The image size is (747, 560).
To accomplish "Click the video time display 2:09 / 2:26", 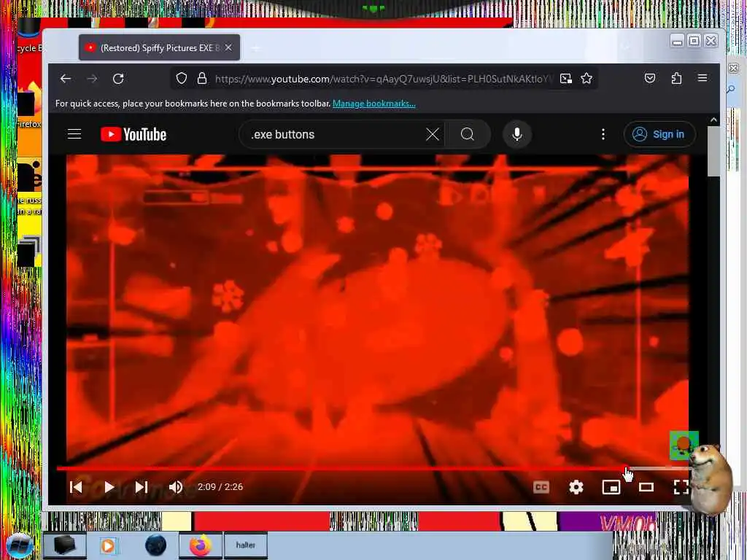I will coord(220,487).
